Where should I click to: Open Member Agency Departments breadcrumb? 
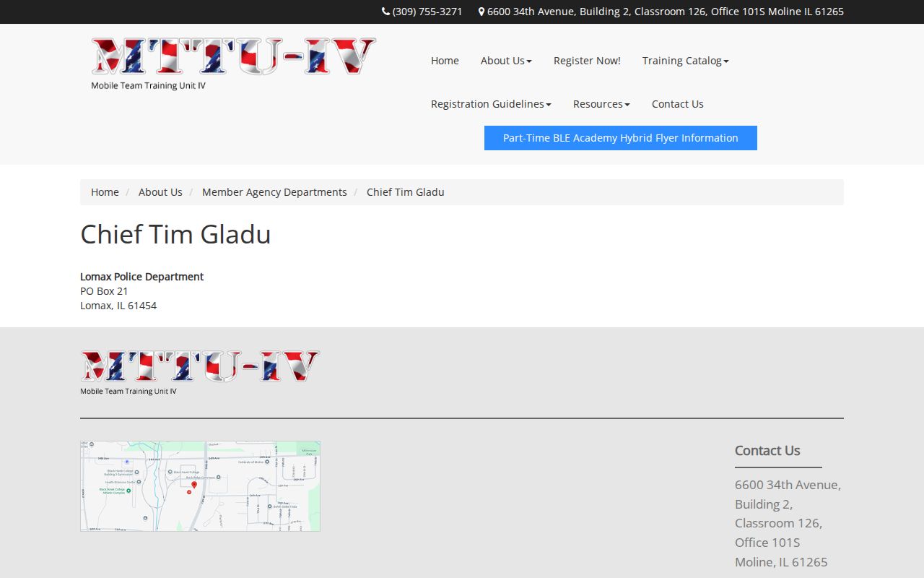click(274, 192)
